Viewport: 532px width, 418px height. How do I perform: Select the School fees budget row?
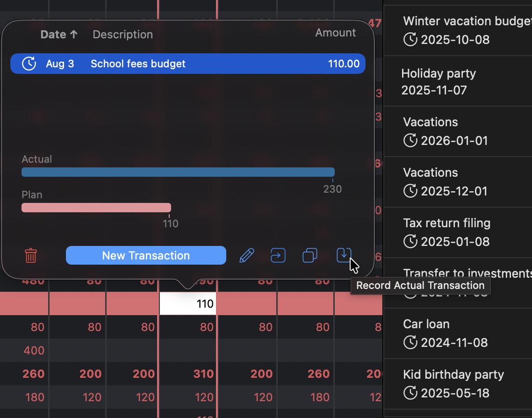click(187, 64)
